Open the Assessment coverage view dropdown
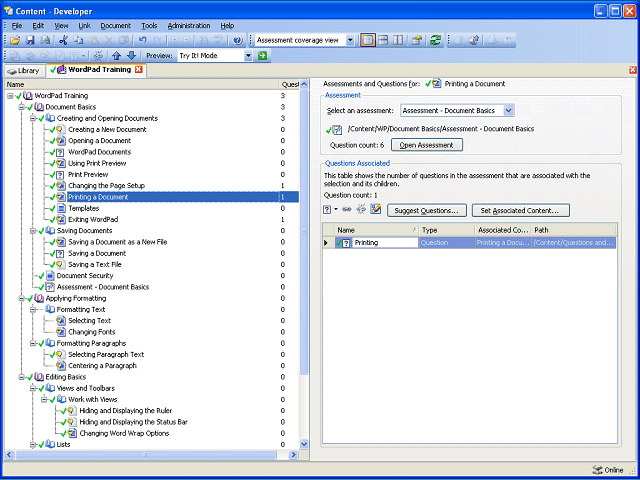Viewport: 640px width, 480px height. pyautogui.click(x=350, y=40)
